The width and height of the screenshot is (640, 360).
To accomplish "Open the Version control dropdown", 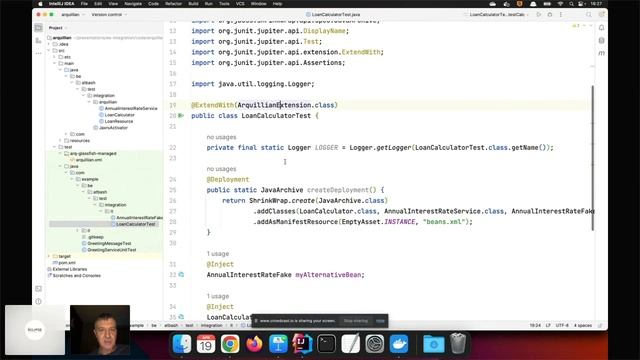I will click(109, 14).
